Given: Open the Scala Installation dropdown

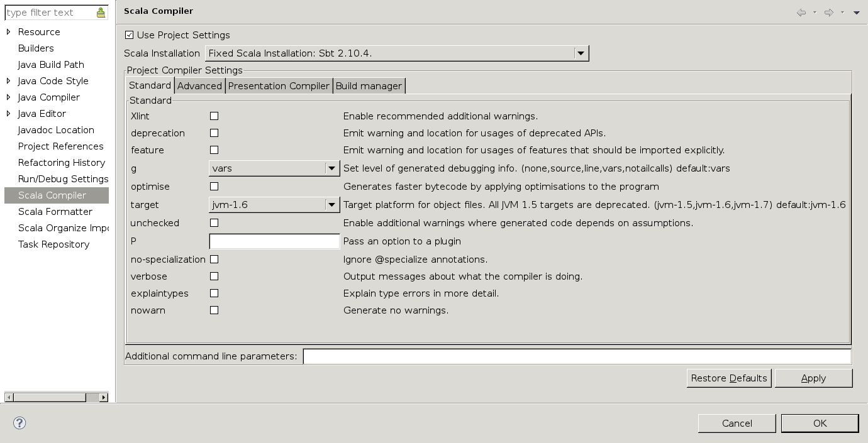Looking at the screenshot, I should coord(581,53).
